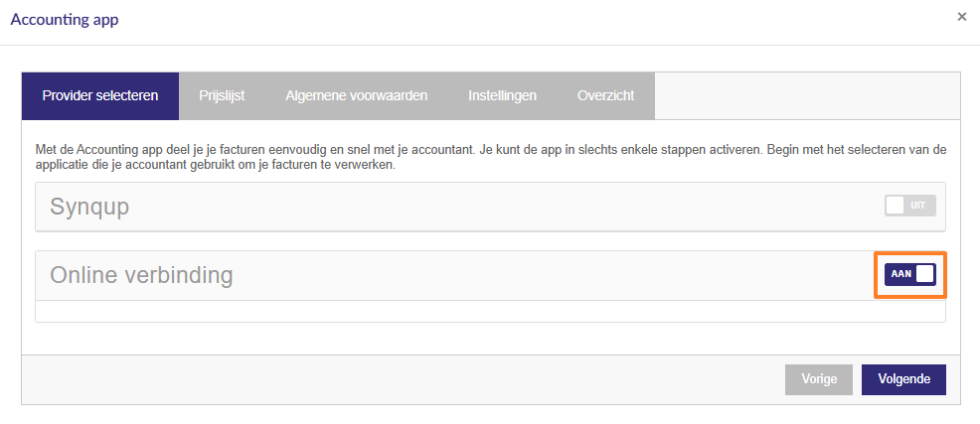
Task: Click the AAN text on the switch
Action: (x=901, y=274)
